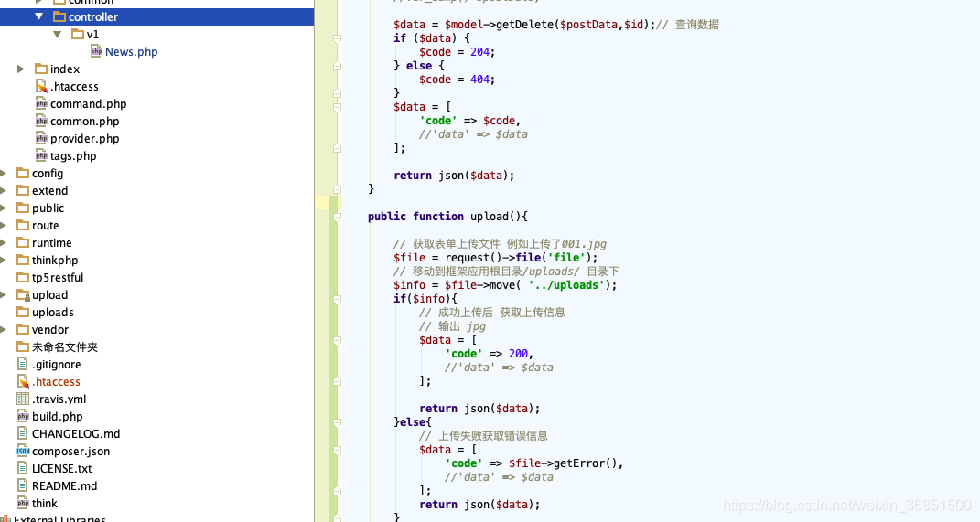Screen dimensions: 980x522
Task: Click the .travis.yml file icon
Action: [x=23, y=399]
